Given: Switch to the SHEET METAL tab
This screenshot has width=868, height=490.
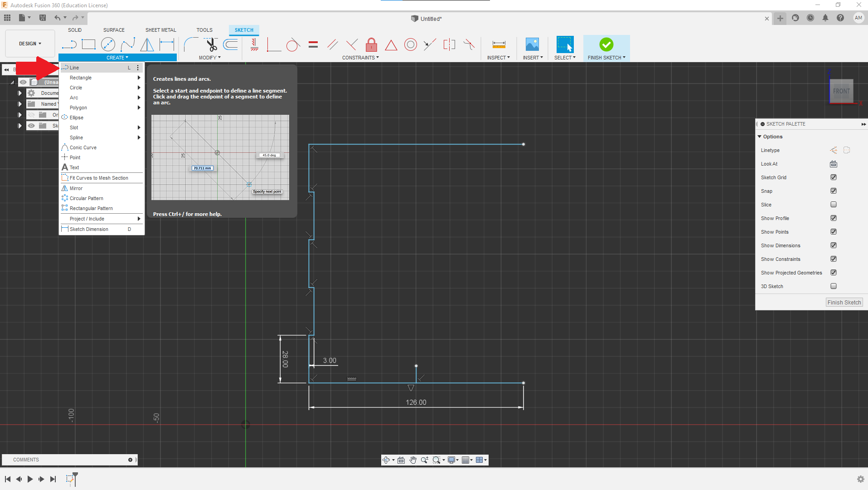Looking at the screenshot, I should coord(160,30).
